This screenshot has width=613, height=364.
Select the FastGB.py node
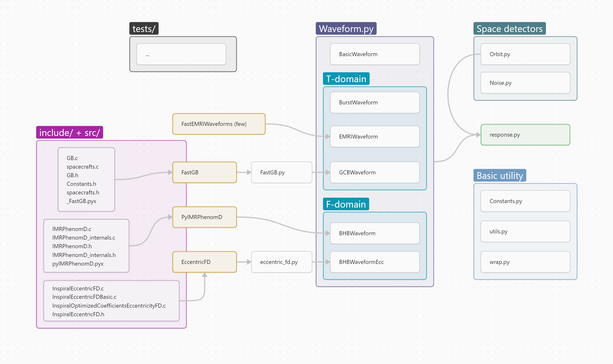282,172
